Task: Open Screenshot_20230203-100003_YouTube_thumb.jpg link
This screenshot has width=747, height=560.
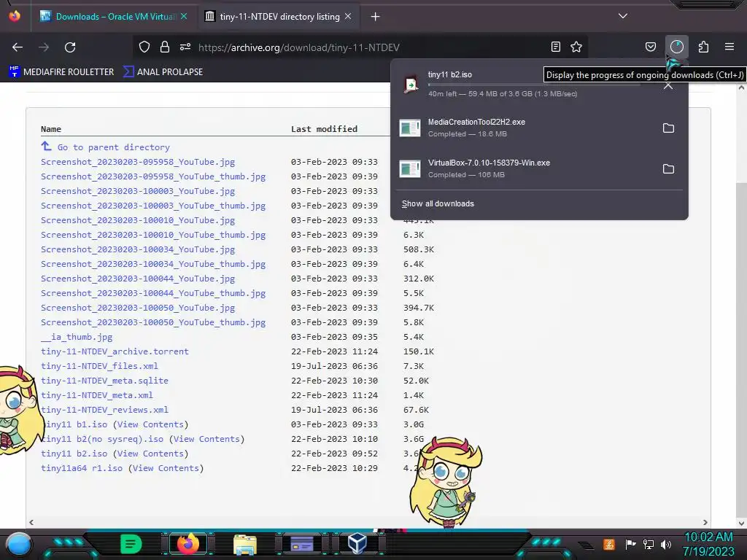Action: [153, 206]
